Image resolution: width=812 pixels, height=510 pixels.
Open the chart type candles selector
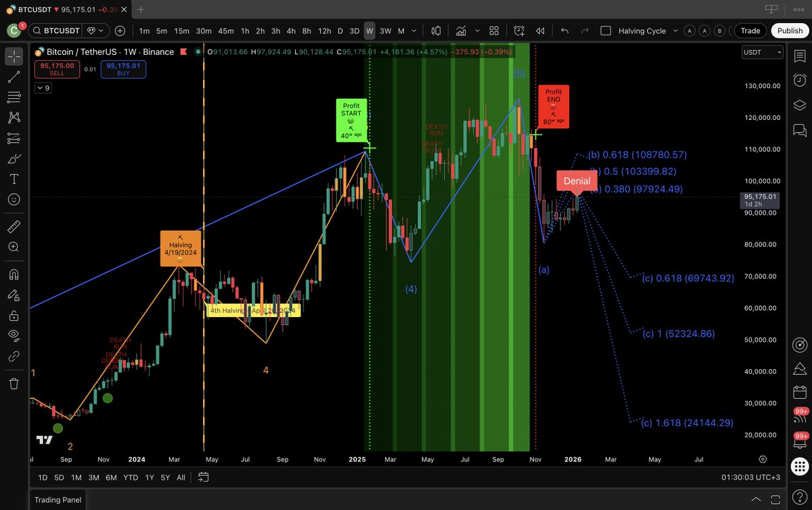(436, 30)
